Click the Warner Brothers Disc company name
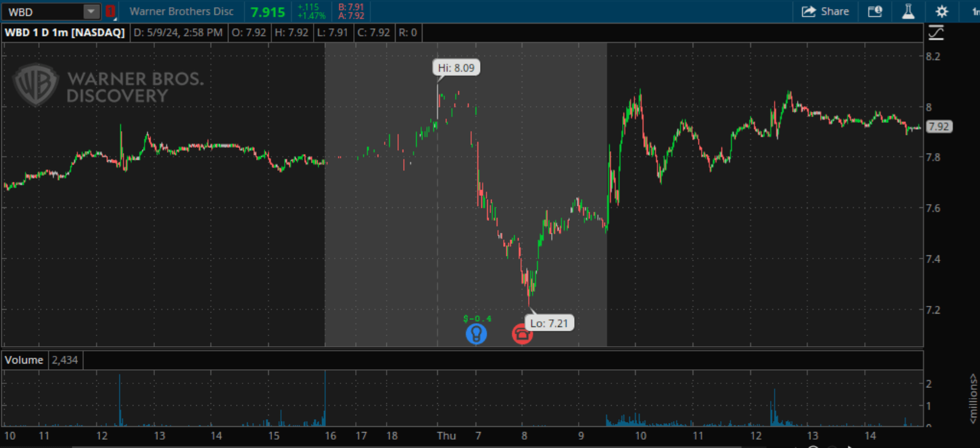 click(181, 12)
